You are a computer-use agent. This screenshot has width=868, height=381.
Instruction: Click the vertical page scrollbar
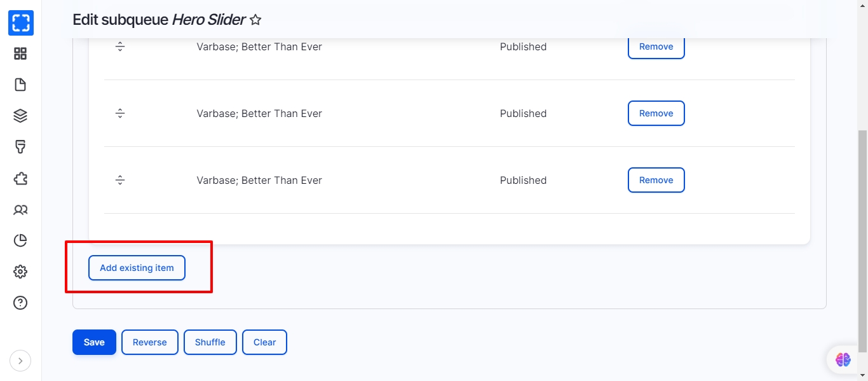click(x=862, y=242)
